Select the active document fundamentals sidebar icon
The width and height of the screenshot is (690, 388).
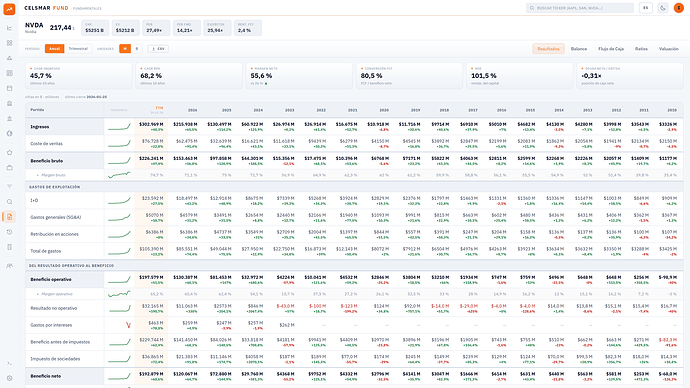9,217
